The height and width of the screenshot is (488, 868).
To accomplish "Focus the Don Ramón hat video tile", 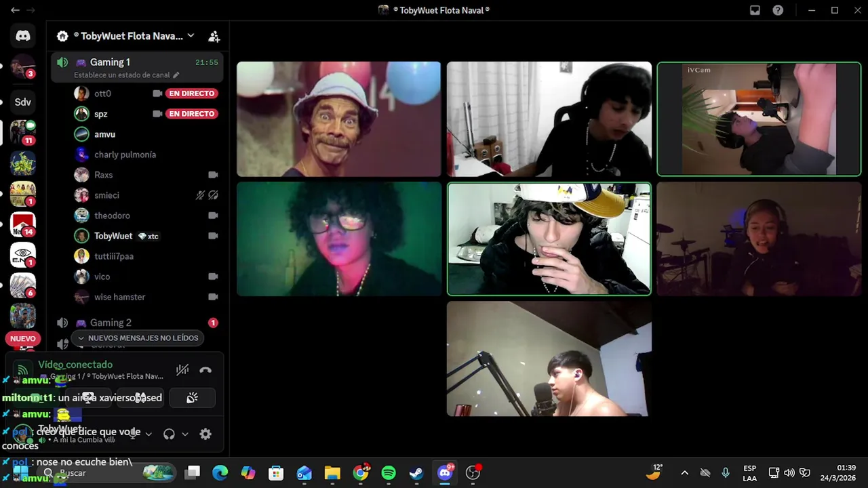I will pos(338,119).
